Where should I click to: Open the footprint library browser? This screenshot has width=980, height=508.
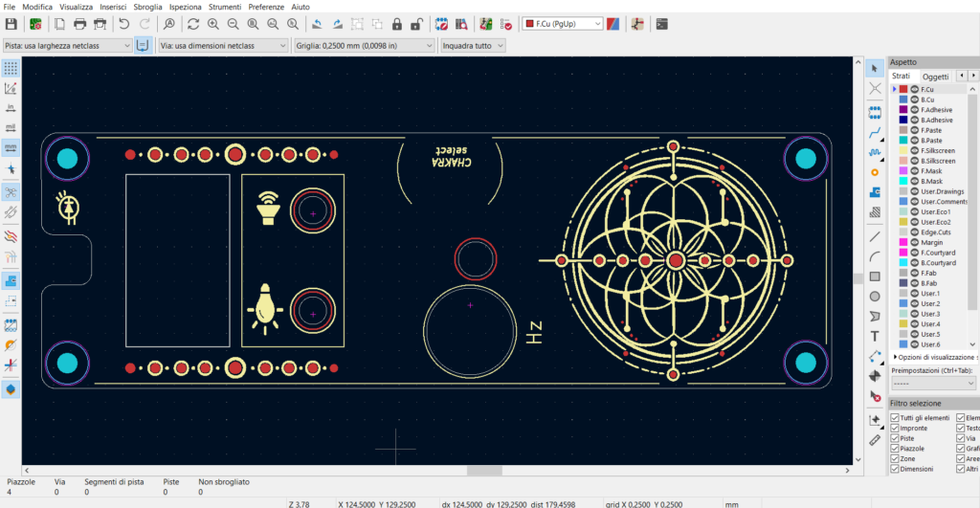[461, 24]
